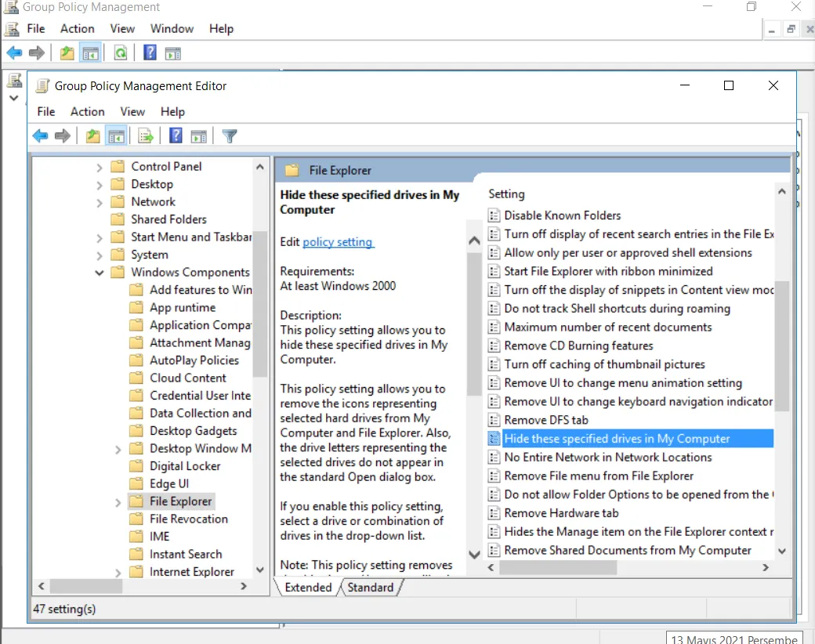Open the Action menu in the Editor window

tap(87, 112)
